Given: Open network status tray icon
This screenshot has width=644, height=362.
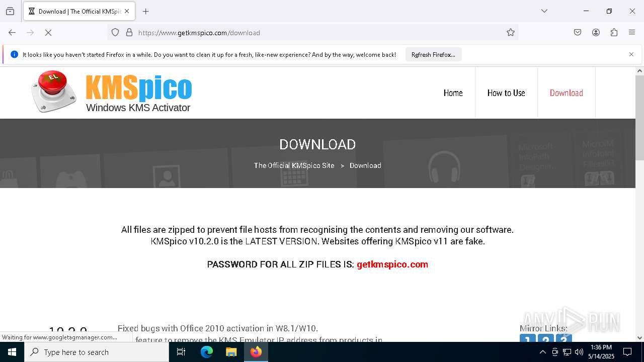Looking at the screenshot, I should click(x=567, y=352).
